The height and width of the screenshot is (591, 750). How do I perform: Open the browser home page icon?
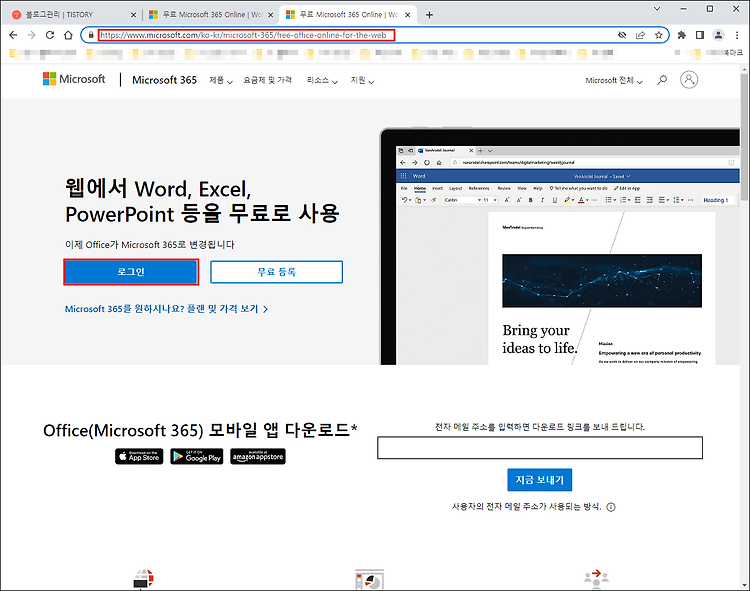click(68, 35)
